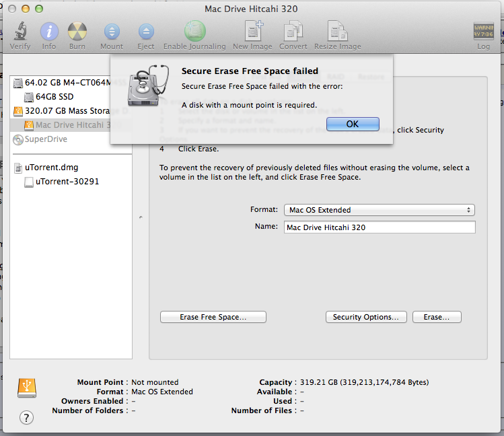Create a New Image from toolbar

(254, 31)
